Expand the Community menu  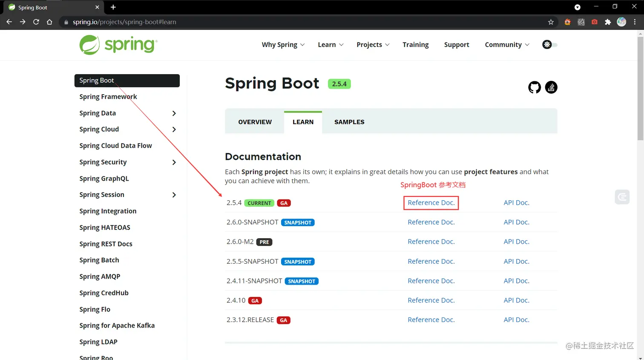click(507, 45)
